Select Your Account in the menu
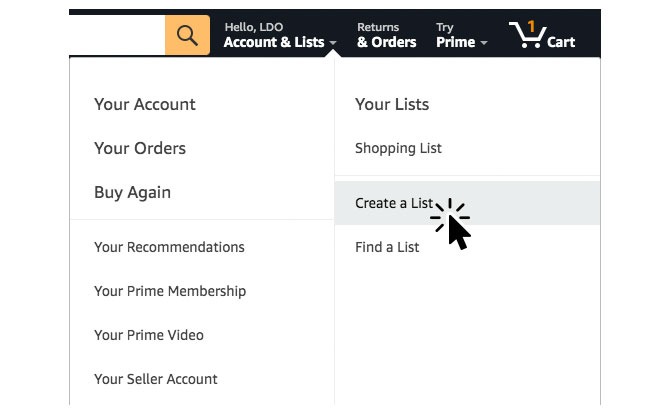 [x=144, y=104]
